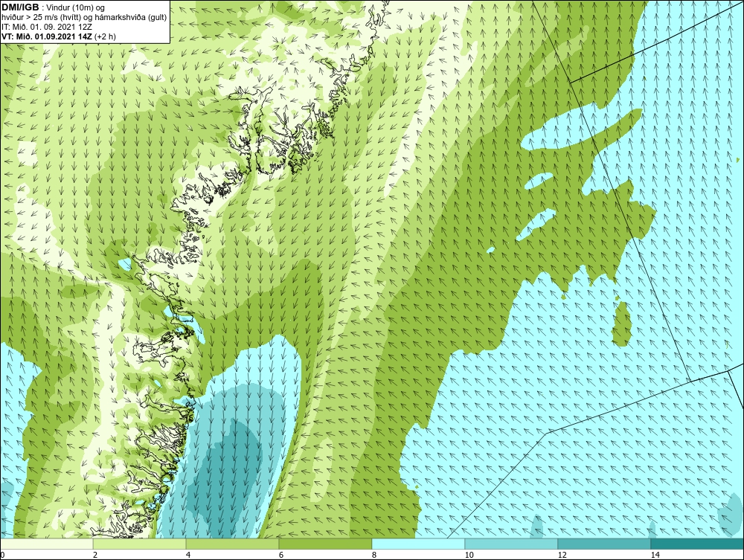Click the 'IT: Mið. 01. 09. 2021 12Z' line
Screen dimensions: 744x560
click(46, 27)
